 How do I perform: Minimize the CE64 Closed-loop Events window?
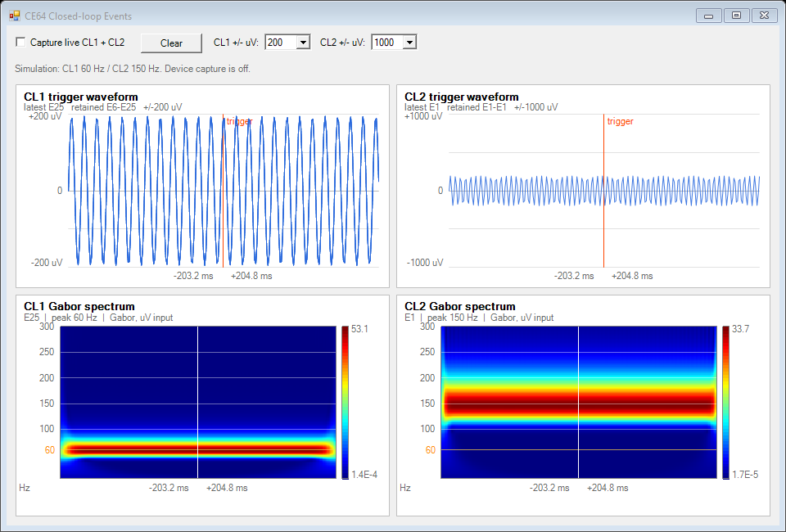(709, 16)
